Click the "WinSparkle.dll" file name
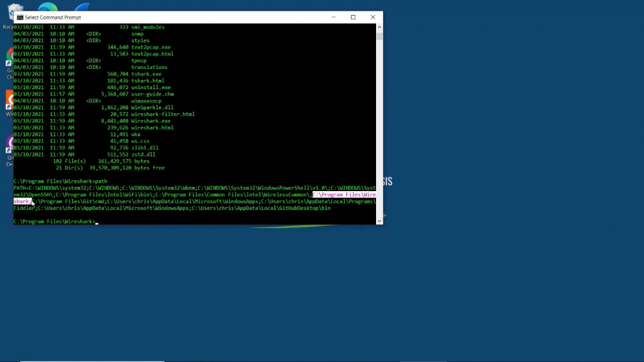Image resolution: width=644 pixels, height=362 pixels. pyautogui.click(x=152, y=107)
